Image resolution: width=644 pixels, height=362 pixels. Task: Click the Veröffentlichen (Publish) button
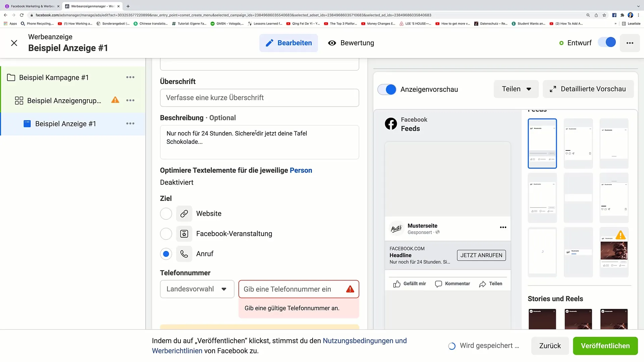click(x=605, y=345)
